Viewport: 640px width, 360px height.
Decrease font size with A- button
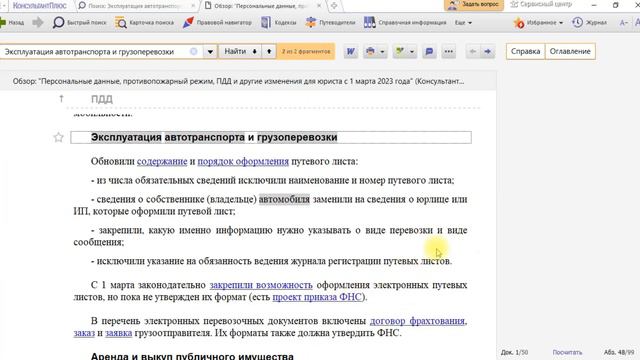(x=623, y=23)
